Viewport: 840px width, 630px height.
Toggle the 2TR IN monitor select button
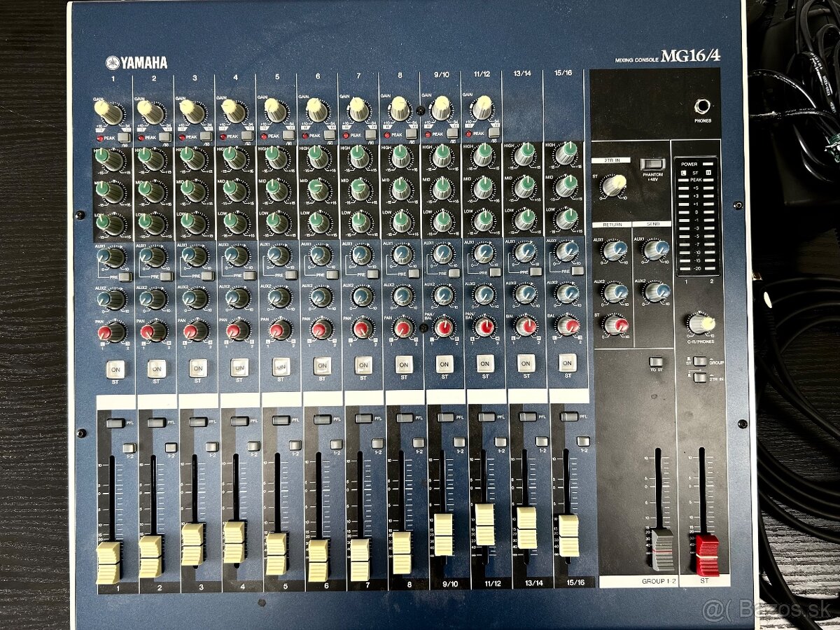[699, 377]
